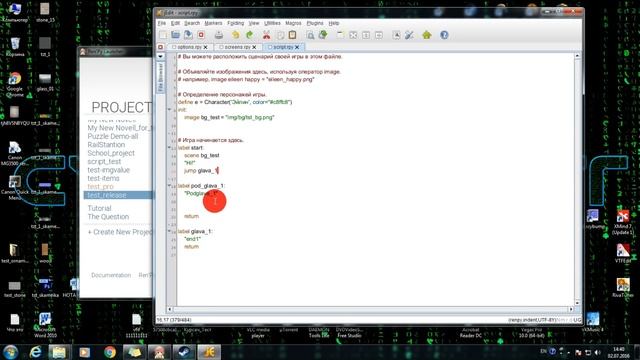Viewport: 640px width, 360px height.
Task: Select Tutorial project in Ren'Py launcher
Action: (x=99, y=208)
